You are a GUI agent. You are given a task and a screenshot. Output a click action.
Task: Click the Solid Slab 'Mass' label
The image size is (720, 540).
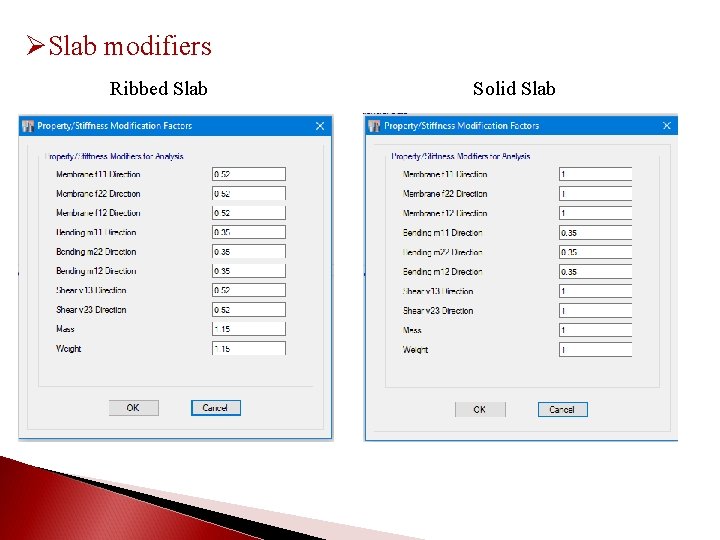[x=411, y=330]
